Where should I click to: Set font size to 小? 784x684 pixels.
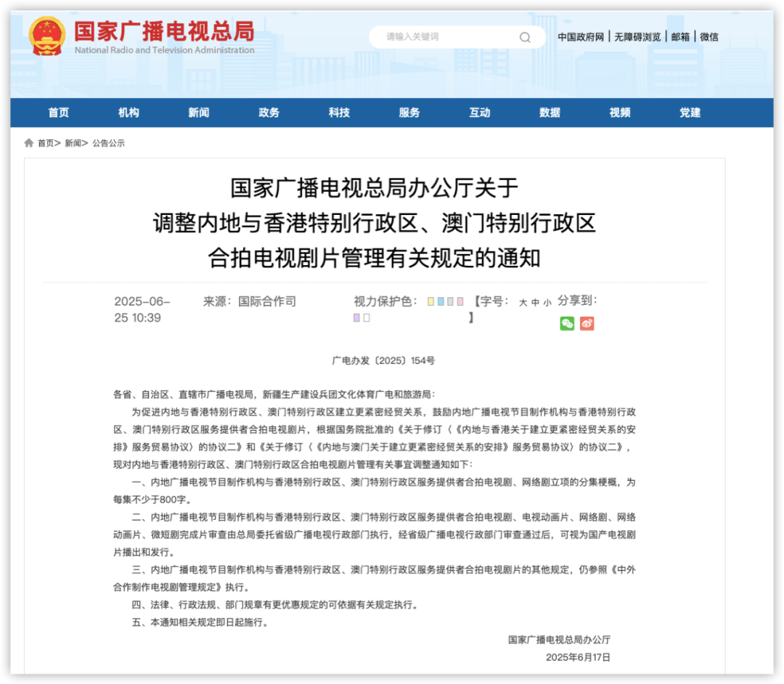click(x=547, y=303)
